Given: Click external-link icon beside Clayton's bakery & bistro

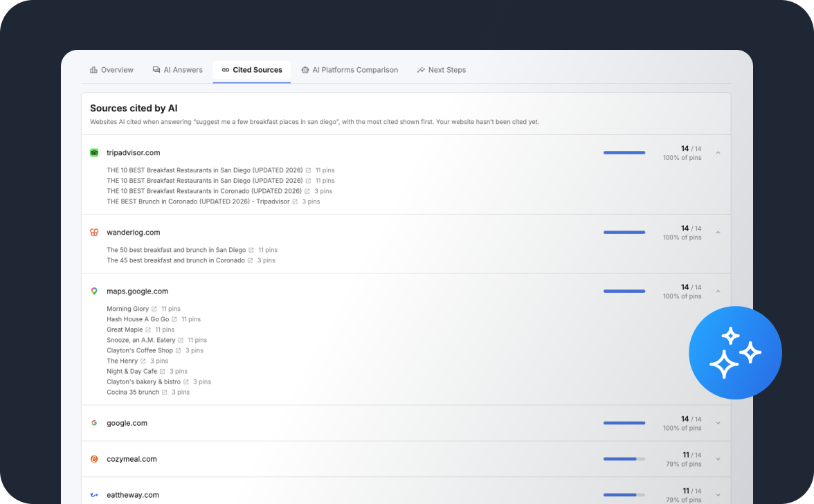Looking at the screenshot, I should [186, 381].
